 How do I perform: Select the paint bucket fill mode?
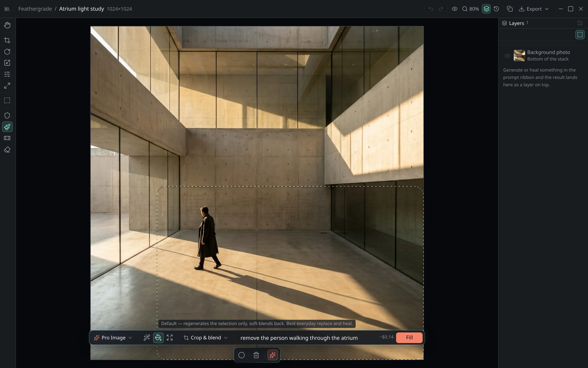pyautogui.click(x=158, y=338)
